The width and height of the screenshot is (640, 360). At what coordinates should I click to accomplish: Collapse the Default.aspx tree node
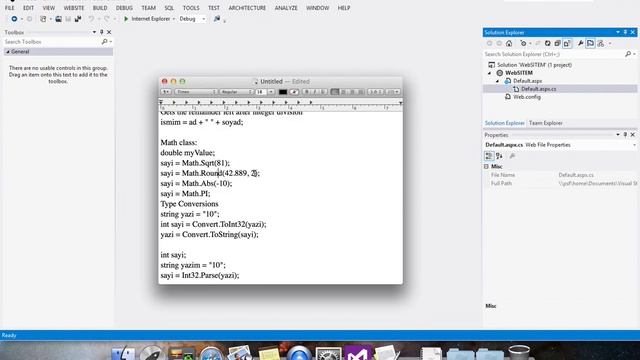pos(498,81)
